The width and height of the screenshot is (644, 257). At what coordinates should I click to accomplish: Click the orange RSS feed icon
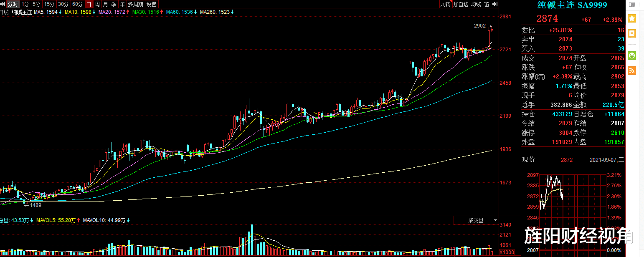tap(632, 70)
